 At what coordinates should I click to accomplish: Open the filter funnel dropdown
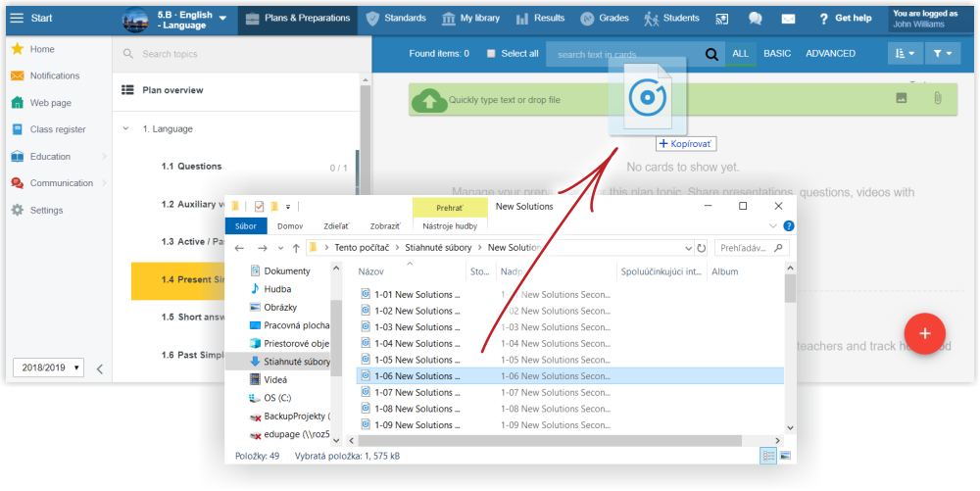(x=942, y=54)
